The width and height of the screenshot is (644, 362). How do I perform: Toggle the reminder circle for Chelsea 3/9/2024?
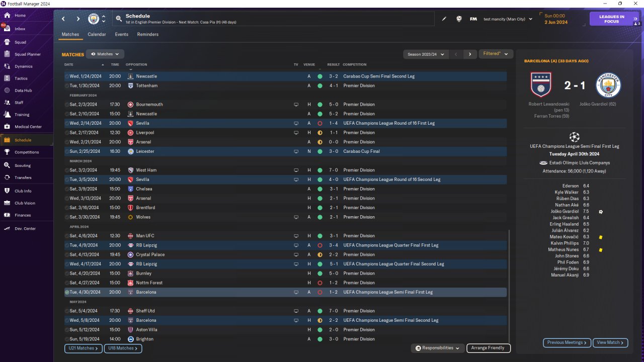click(x=67, y=189)
